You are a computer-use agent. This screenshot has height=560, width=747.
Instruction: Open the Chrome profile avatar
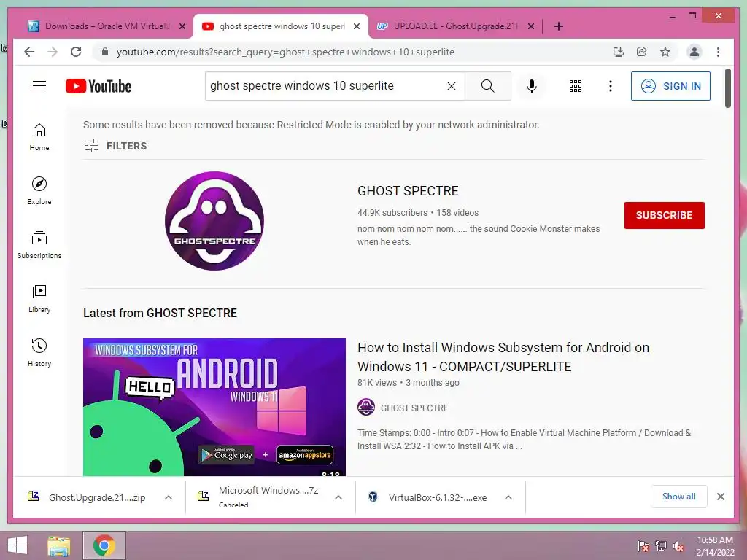coord(694,52)
